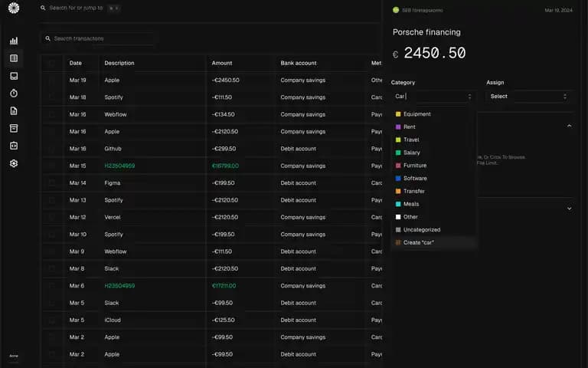Open the Transactions page in sidebar
The width and height of the screenshot is (588, 368).
14,58
